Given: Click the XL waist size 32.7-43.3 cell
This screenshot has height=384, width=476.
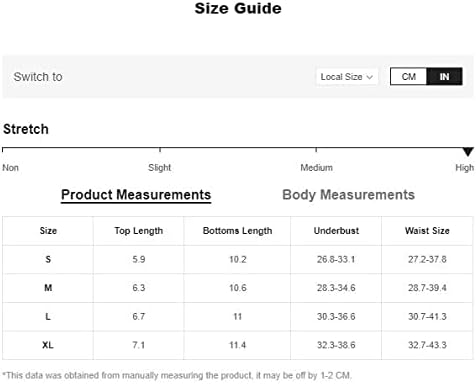Looking at the screenshot, I should point(427,345).
